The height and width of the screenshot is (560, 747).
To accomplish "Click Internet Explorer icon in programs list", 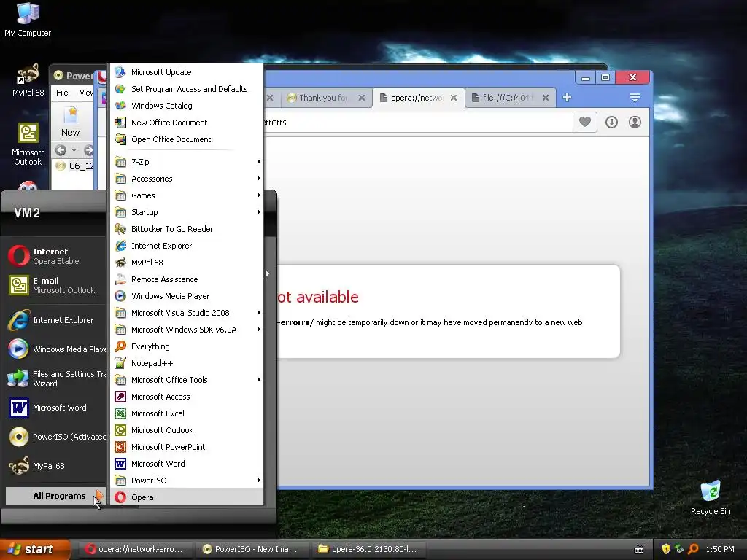I will [x=120, y=246].
